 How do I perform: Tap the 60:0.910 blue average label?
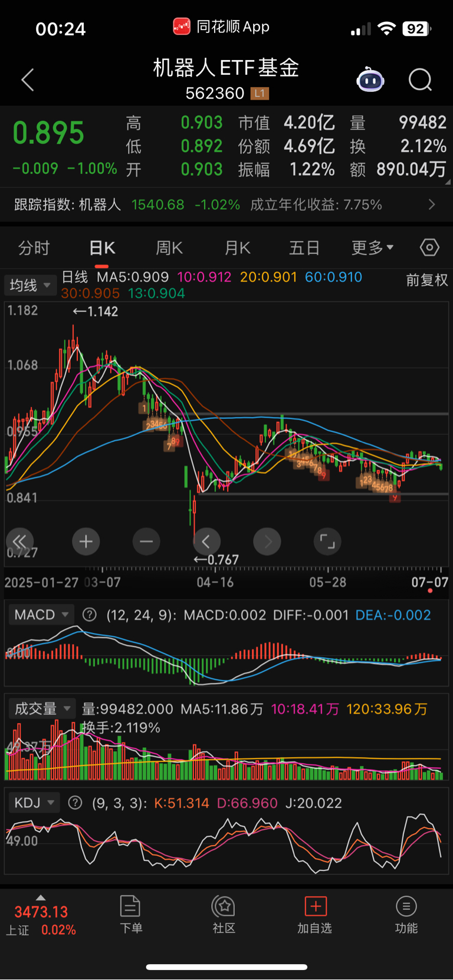coord(333,277)
